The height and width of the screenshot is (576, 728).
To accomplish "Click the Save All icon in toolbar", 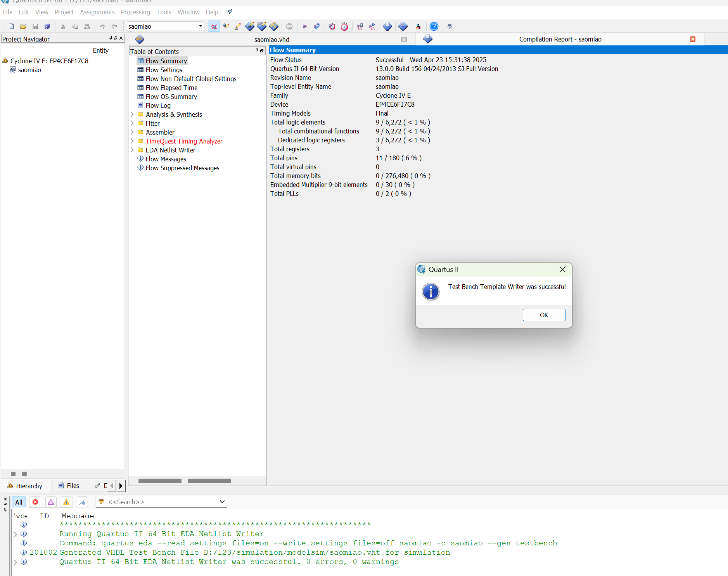I will [x=47, y=26].
